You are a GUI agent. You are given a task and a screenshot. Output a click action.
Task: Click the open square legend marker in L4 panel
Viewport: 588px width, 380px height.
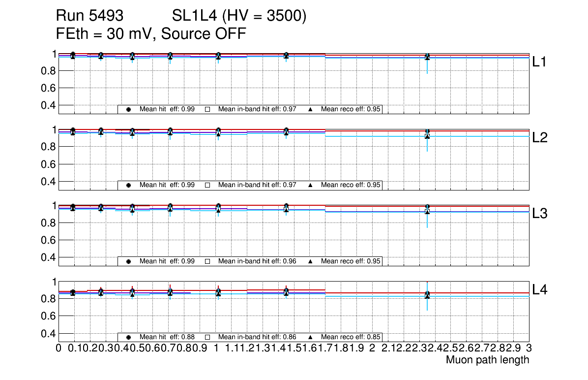click(x=207, y=337)
